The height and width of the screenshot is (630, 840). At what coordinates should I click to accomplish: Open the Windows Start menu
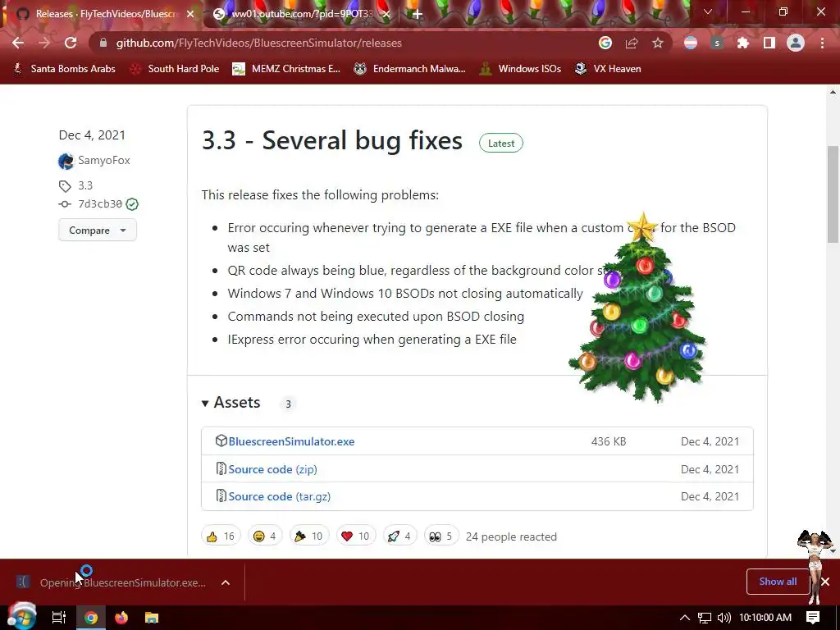pyautogui.click(x=22, y=618)
